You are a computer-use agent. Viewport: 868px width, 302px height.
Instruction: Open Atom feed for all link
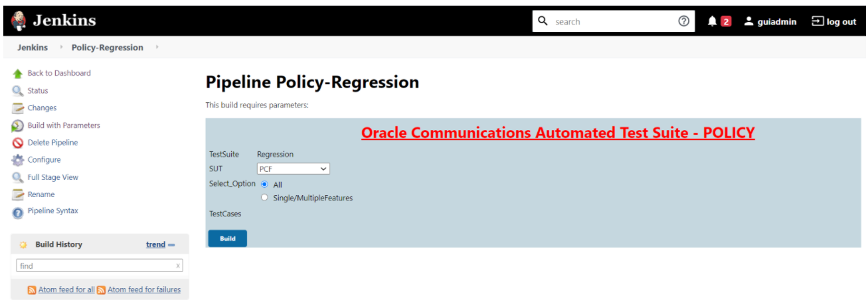point(66,289)
